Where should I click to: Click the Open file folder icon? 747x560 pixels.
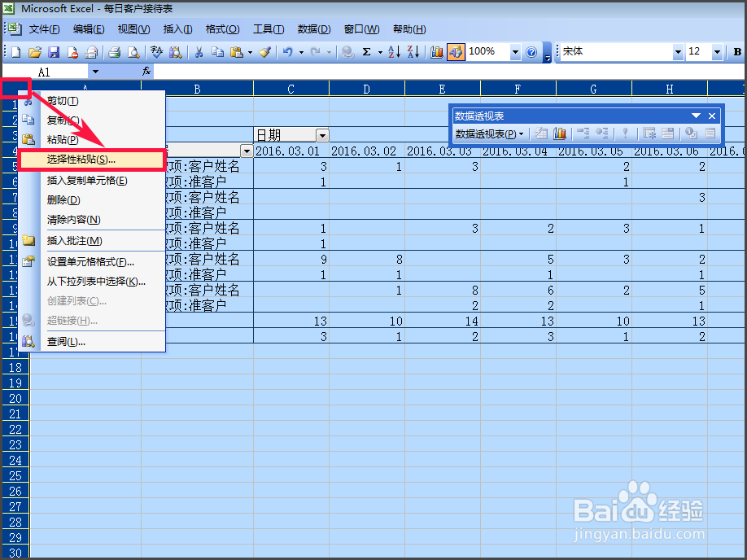click(35, 52)
